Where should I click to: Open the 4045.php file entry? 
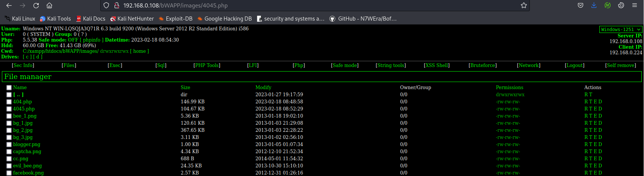pyautogui.click(x=24, y=109)
